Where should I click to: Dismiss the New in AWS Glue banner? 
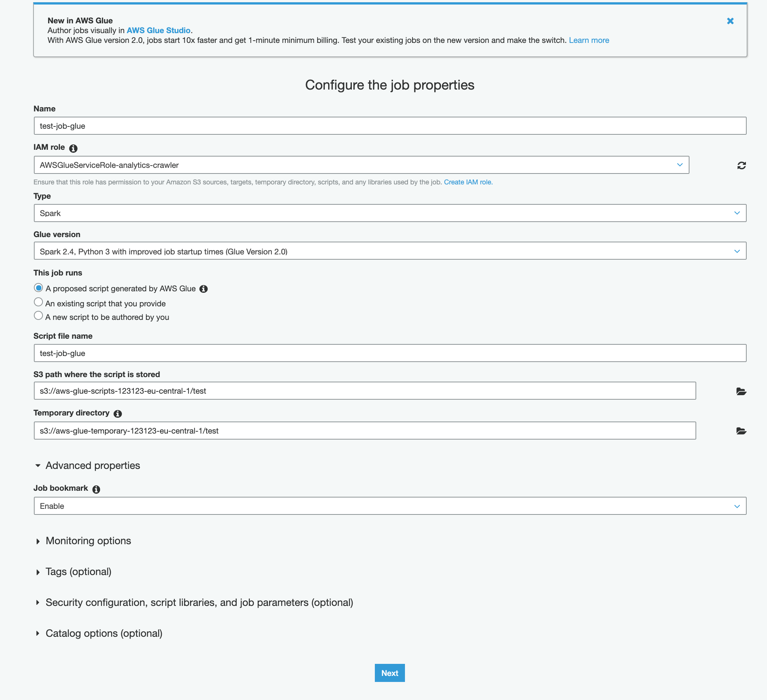(x=730, y=21)
